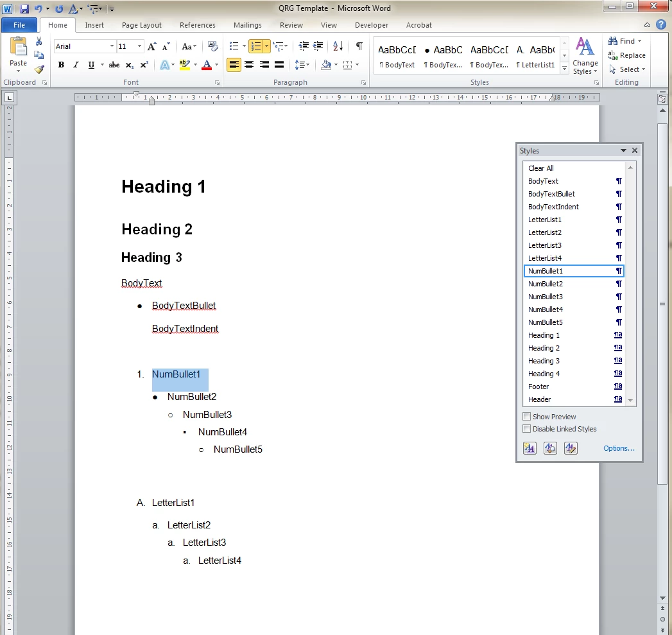The width and height of the screenshot is (672, 635).
Task: Open the Font name dropdown
Action: pos(112,46)
